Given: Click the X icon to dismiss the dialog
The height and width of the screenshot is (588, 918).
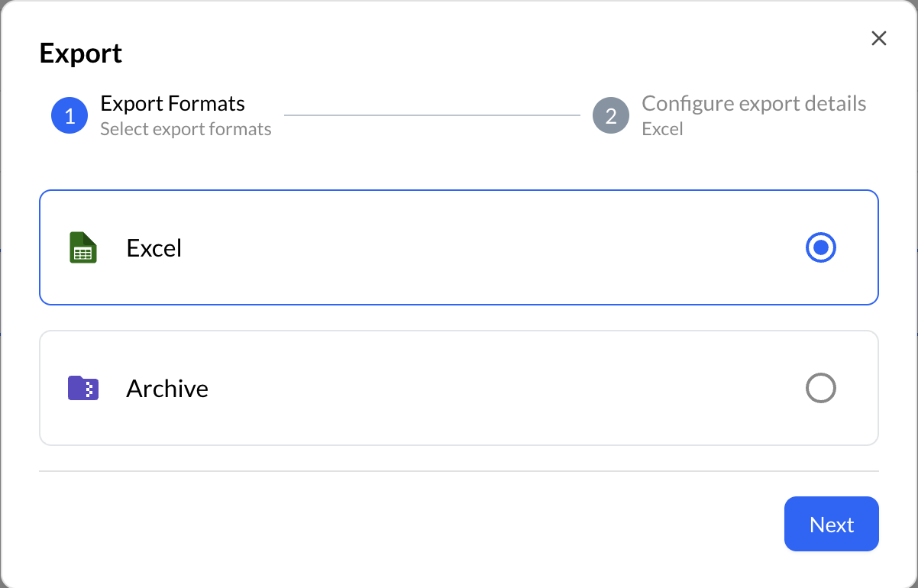Looking at the screenshot, I should coord(878,37).
